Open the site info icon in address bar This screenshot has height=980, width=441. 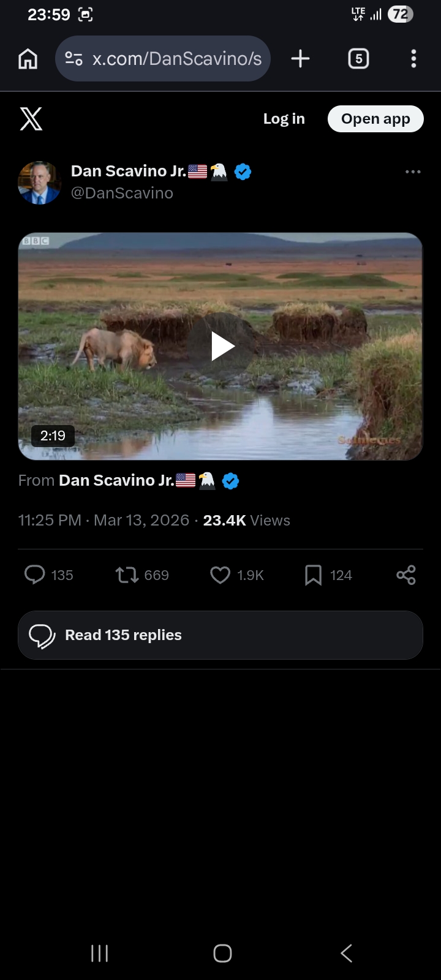[x=73, y=59]
